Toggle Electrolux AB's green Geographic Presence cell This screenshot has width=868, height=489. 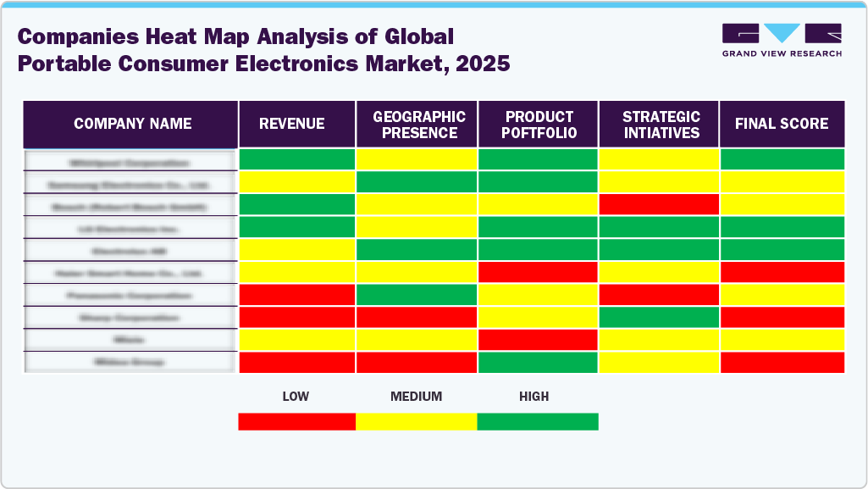tap(417, 250)
